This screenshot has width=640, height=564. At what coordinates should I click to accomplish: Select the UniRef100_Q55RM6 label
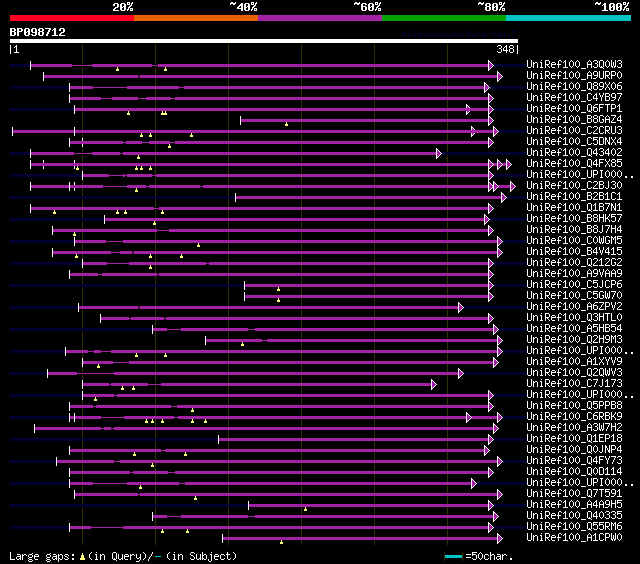(574, 527)
